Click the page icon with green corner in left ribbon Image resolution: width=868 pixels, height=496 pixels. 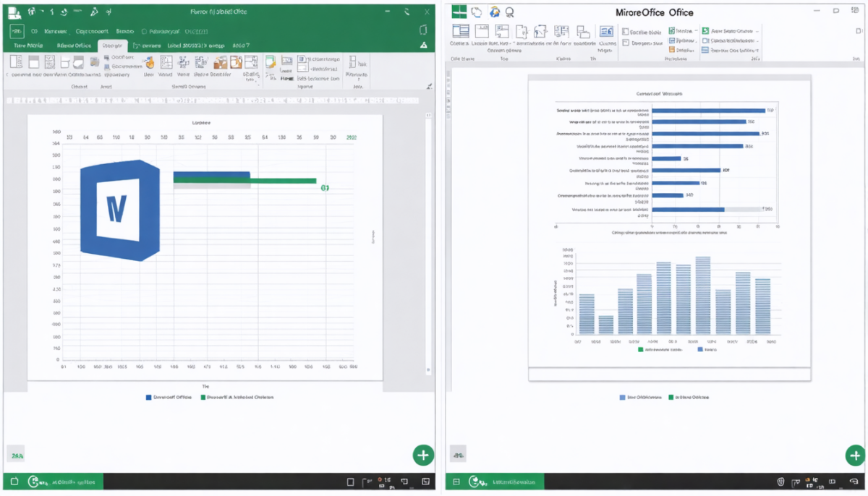pyautogui.click(x=271, y=62)
